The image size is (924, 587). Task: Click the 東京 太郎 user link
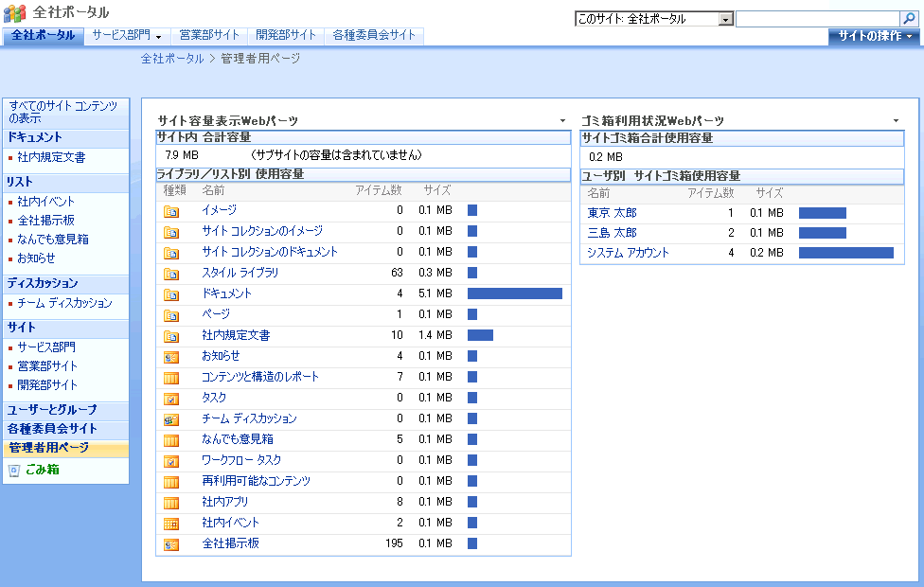[612, 213]
